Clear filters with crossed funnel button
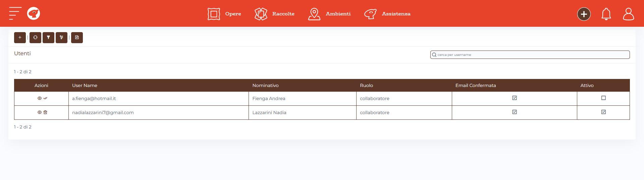The height and width of the screenshot is (180, 644). pyautogui.click(x=61, y=37)
